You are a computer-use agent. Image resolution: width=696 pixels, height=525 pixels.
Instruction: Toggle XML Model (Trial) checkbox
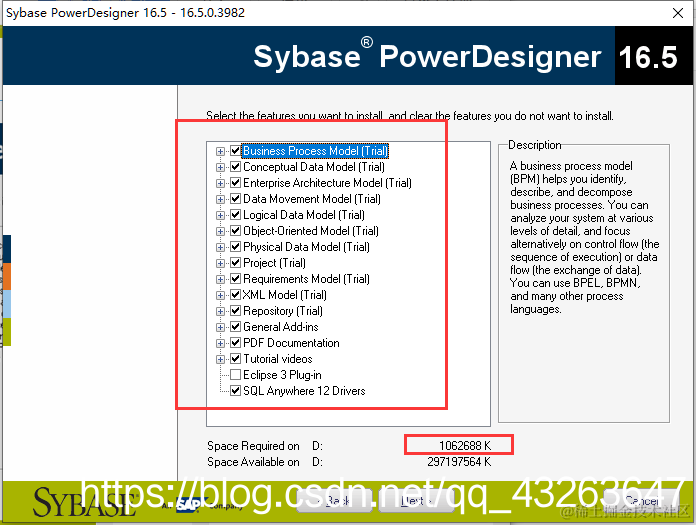[236, 294]
